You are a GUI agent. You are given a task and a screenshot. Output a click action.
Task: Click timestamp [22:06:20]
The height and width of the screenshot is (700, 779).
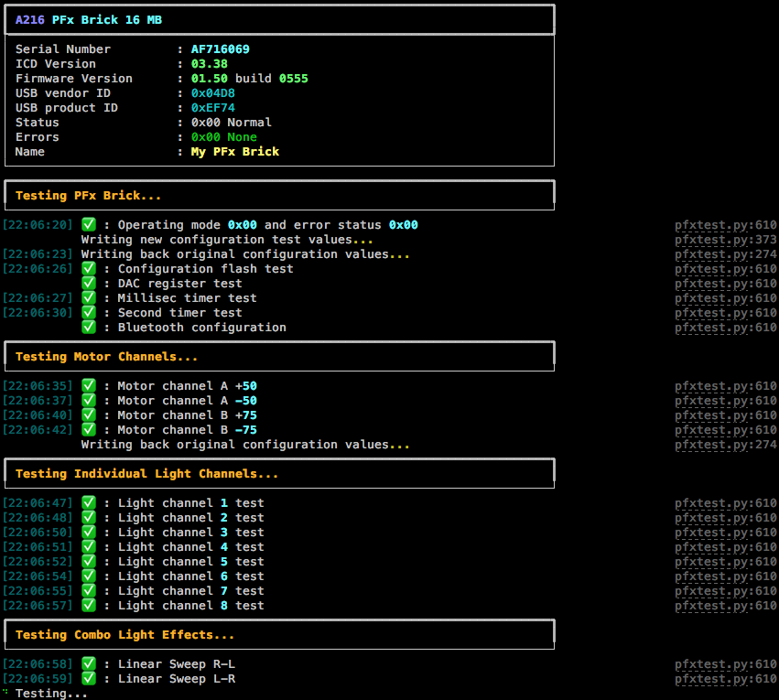pos(38,225)
